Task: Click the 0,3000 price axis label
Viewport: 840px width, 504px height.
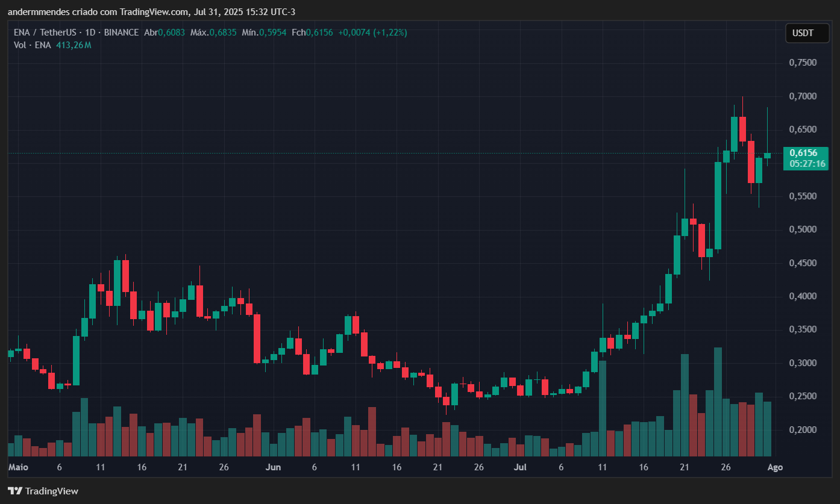Action: [803, 363]
